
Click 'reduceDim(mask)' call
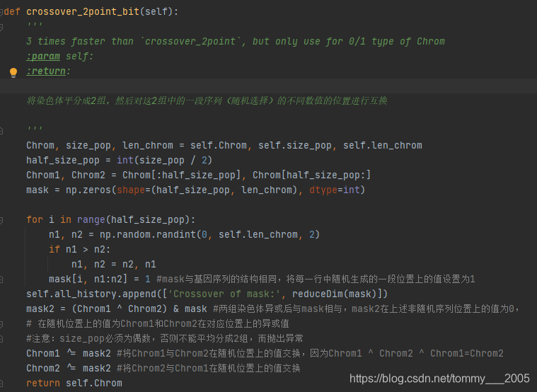coord(335,294)
